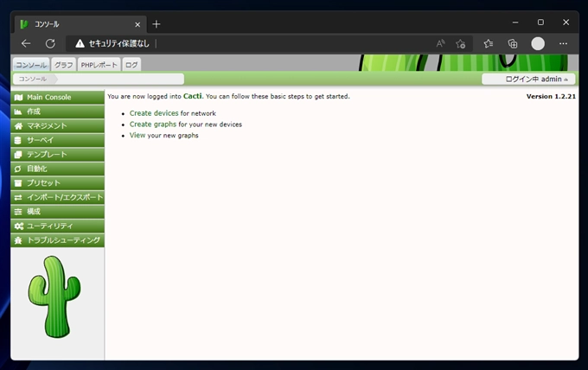Image resolution: width=588 pixels, height=370 pixels.
Task: Click the サーベイ database icon
Action: click(17, 140)
